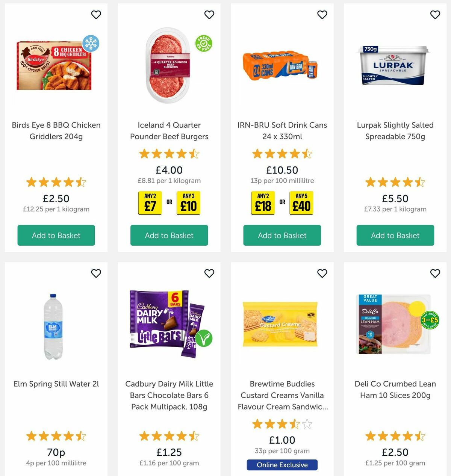Click the heart icon on Elm Spring Still Water
The width and height of the screenshot is (451, 476).
pos(96,274)
